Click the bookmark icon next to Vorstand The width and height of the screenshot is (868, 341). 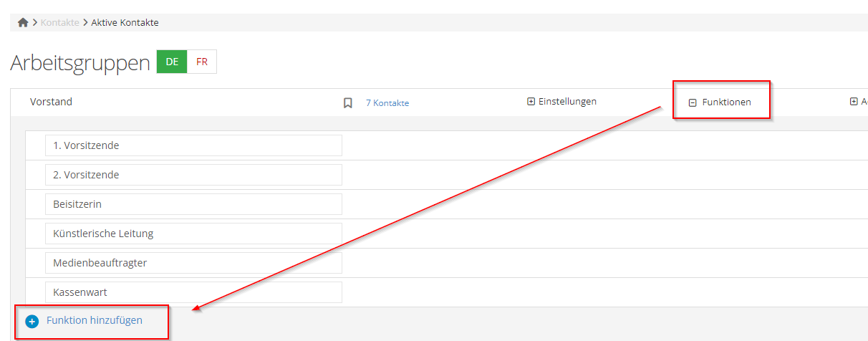[x=348, y=103]
